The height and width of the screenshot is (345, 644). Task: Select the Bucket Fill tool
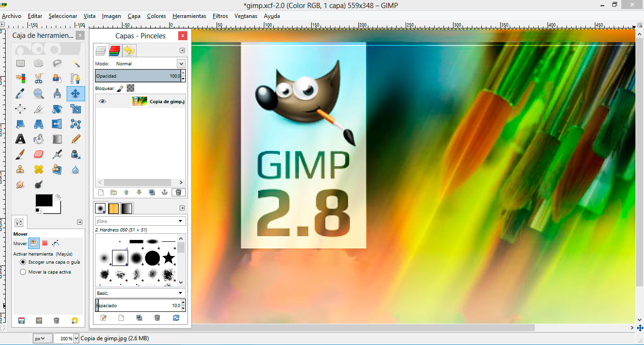pos(39,139)
